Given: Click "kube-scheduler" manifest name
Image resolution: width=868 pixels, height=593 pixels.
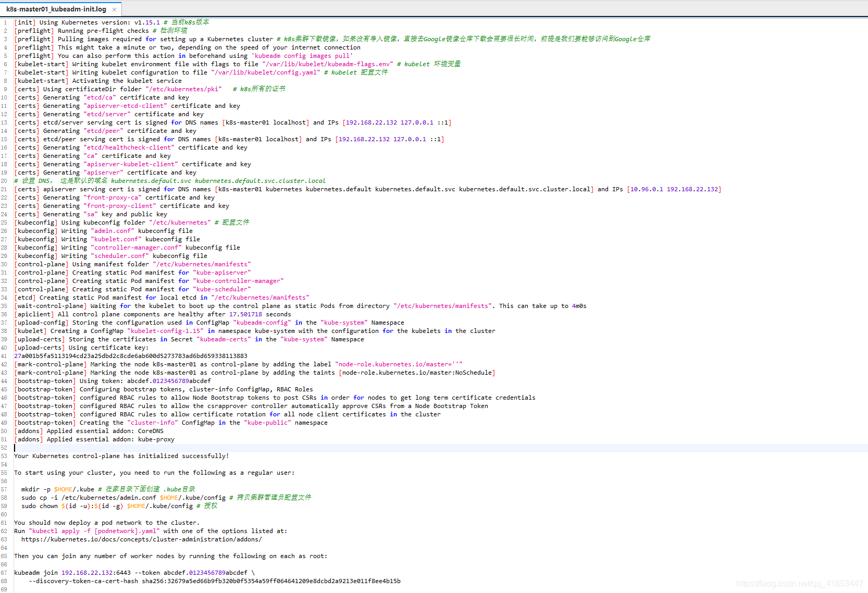Looking at the screenshot, I should [222, 289].
